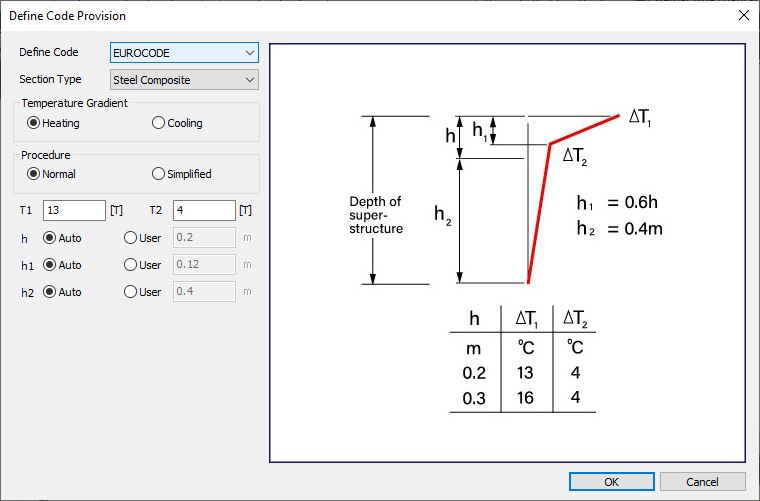Select Cooling temperature gradient
This screenshot has height=501, width=760.
pos(158,123)
